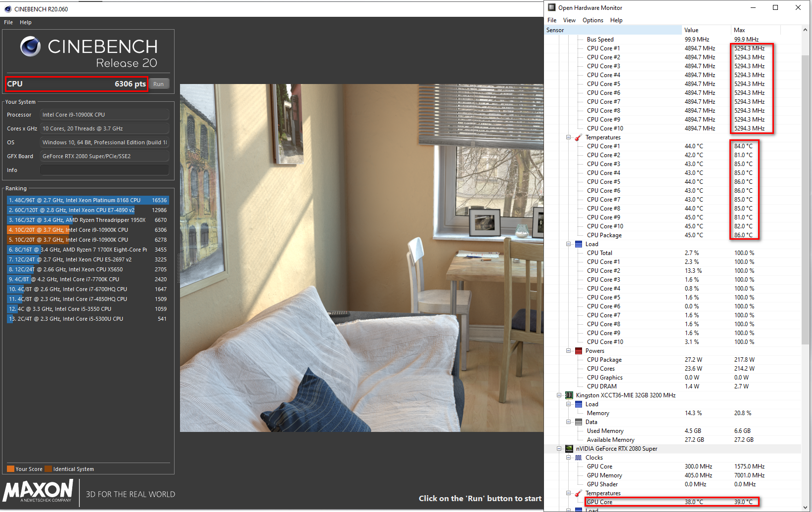The height and width of the screenshot is (512, 812).
Task: Click the rendered room image
Action: pos(361,258)
